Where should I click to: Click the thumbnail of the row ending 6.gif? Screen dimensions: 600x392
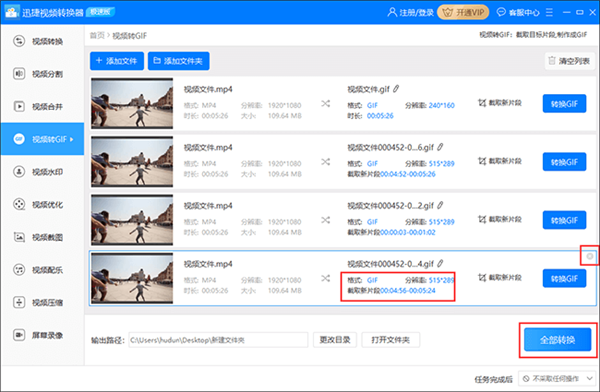132,162
